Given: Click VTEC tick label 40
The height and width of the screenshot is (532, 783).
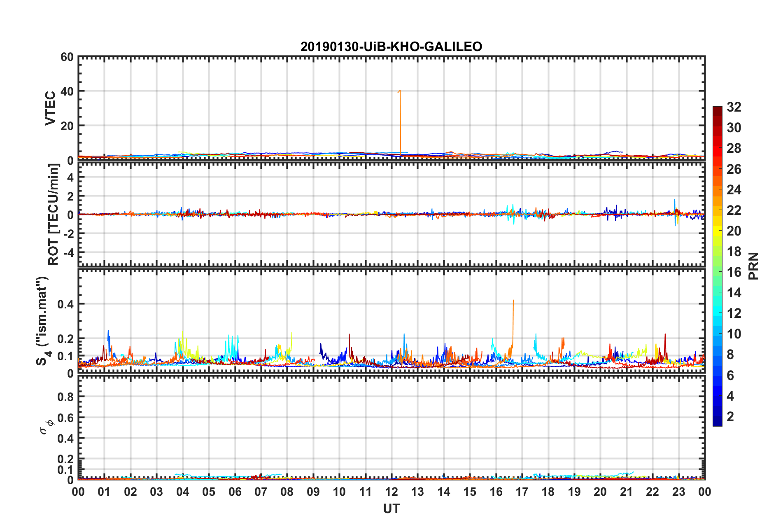Looking at the screenshot, I should (67, 91).
